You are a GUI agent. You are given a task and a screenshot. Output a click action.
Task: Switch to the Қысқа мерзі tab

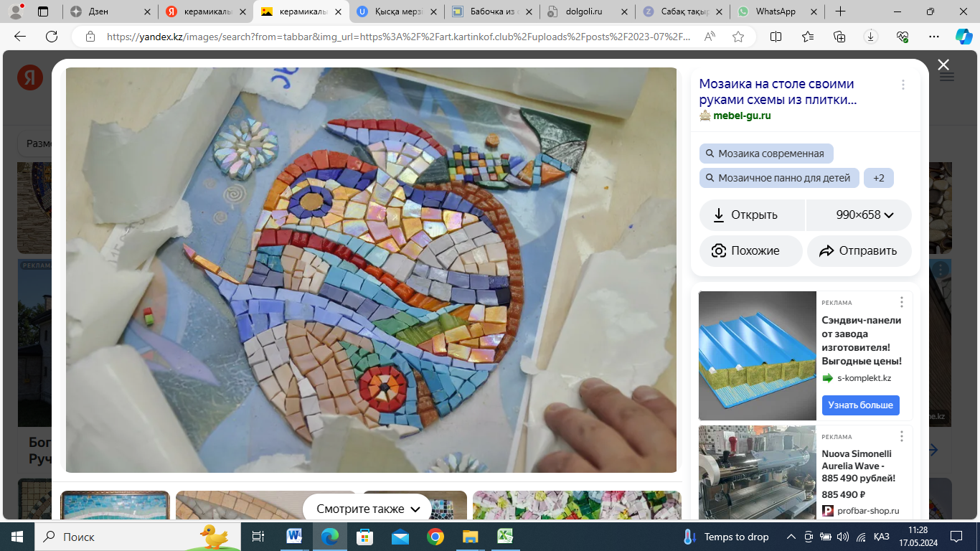pyautogui.click(x=396, y=11)
